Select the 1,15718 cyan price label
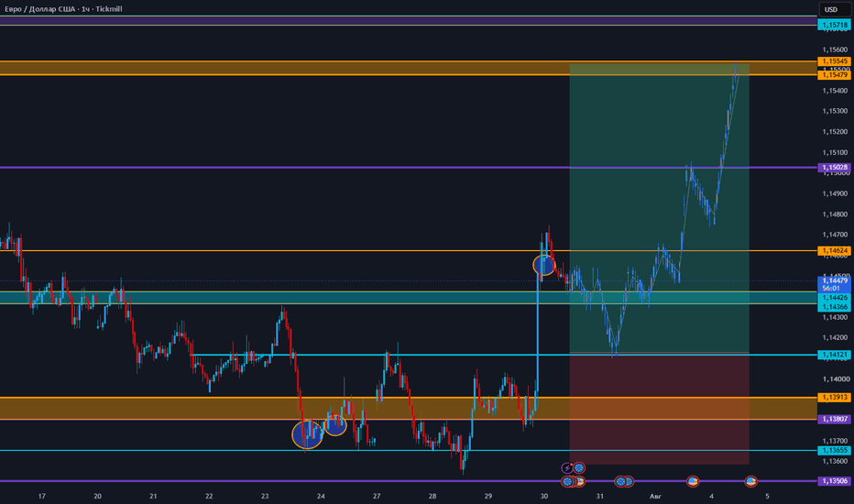Image resolution: width=854 pixels, height=504 pixels. (x=834, y=25)
